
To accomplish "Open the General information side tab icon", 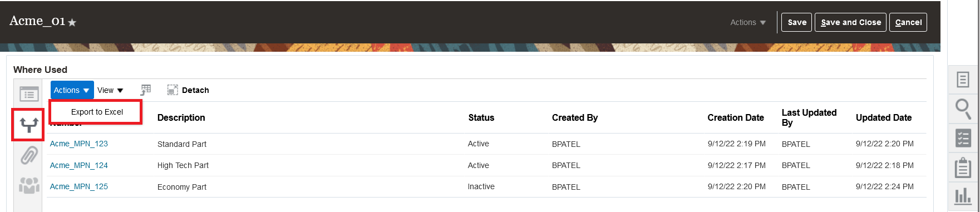I will 29,94.
